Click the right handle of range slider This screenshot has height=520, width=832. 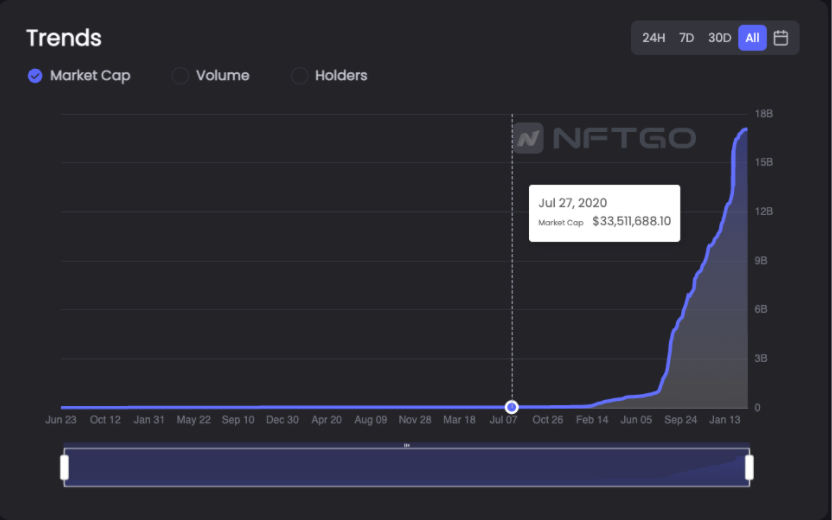pyautogui.click(x=749, y=467)
